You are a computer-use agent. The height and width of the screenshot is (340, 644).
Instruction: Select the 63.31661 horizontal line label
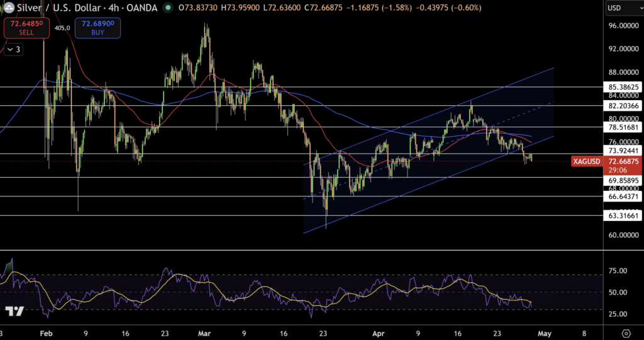(622, 215)
